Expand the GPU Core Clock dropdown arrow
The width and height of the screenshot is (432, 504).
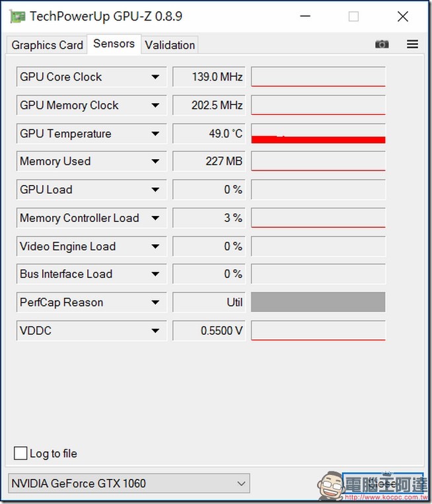155,77
